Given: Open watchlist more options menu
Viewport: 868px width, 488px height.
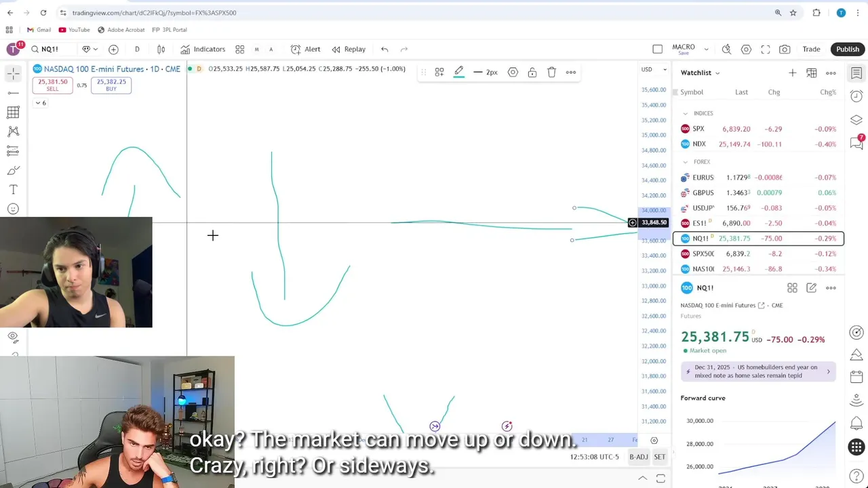Looking at the screenshot, I should pyautogui.click(x=831, y=73).
